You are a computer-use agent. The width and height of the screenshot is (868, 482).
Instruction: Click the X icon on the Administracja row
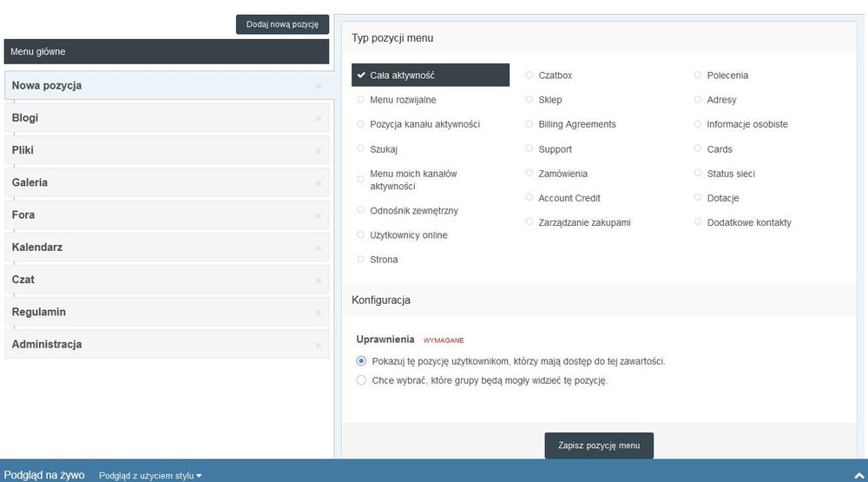click(319, 345)
